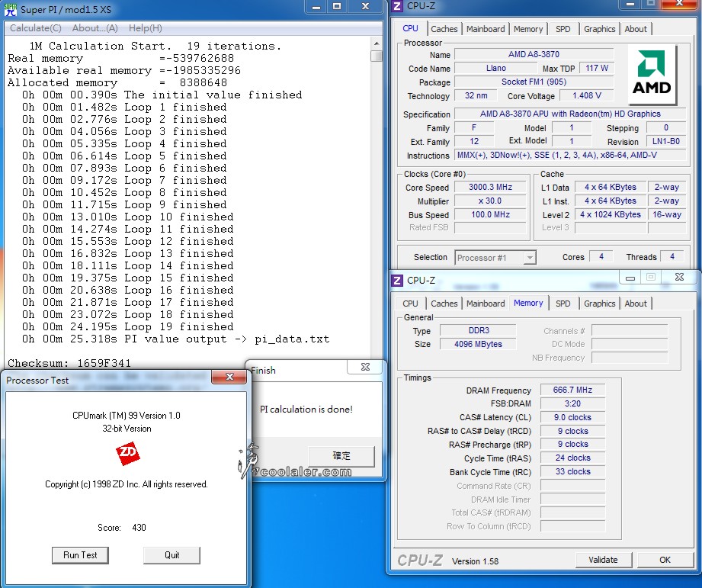The width and height of the screenshot is (702, 588).
Task: Click the Super PI title bar icon
Action: (x=11, y=9)
